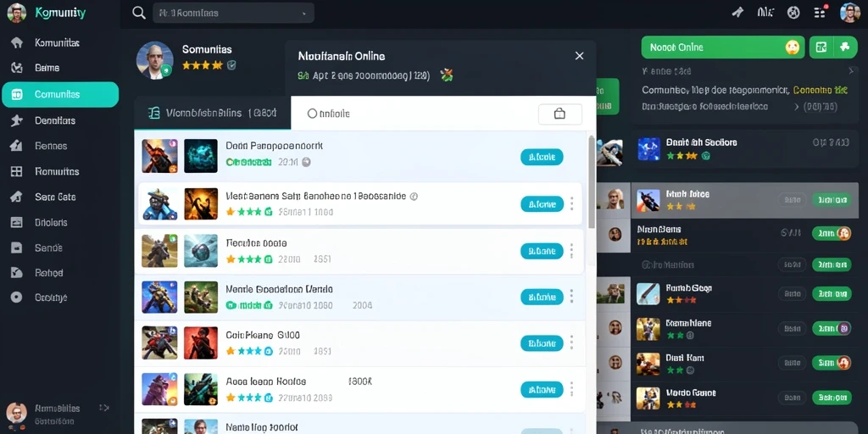Click the Baims sidebar icon
Viewport: 868px width, 434px height.
point(17,68)
